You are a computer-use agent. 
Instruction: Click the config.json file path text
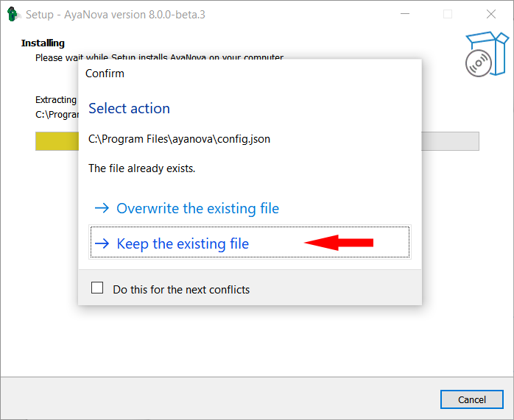(x=179, y=139)
